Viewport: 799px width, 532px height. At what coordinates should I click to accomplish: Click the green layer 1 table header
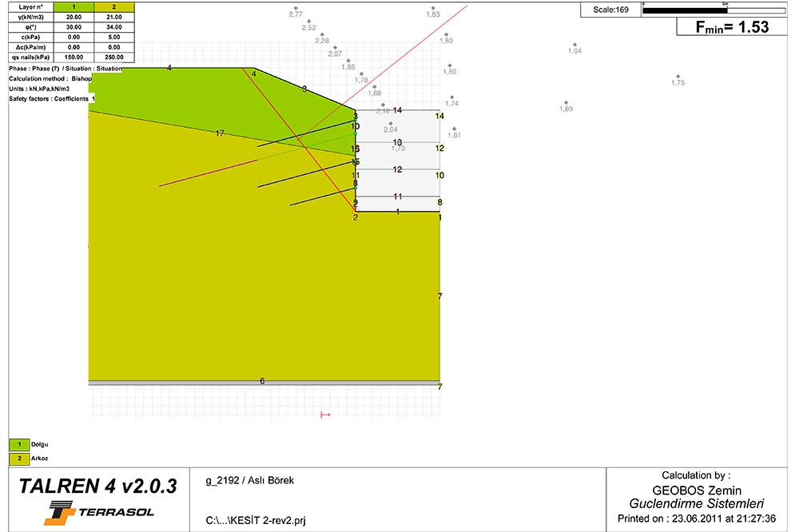click(x=74, y=6)
